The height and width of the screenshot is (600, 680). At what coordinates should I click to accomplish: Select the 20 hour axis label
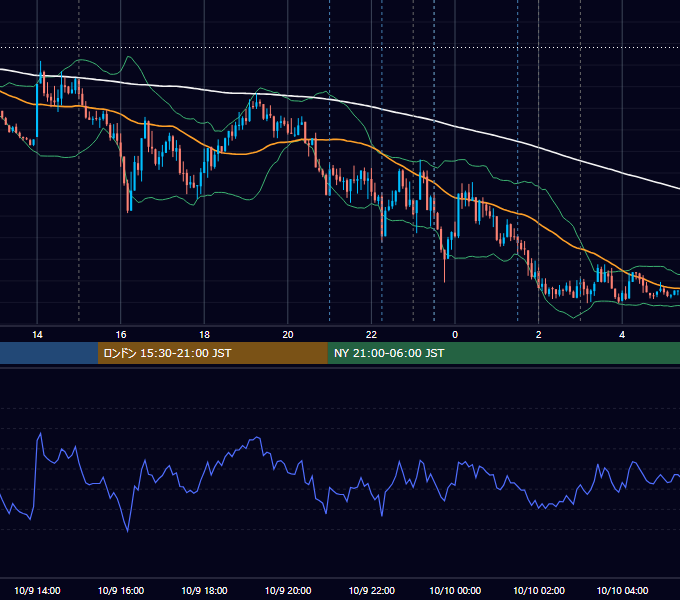288,335
